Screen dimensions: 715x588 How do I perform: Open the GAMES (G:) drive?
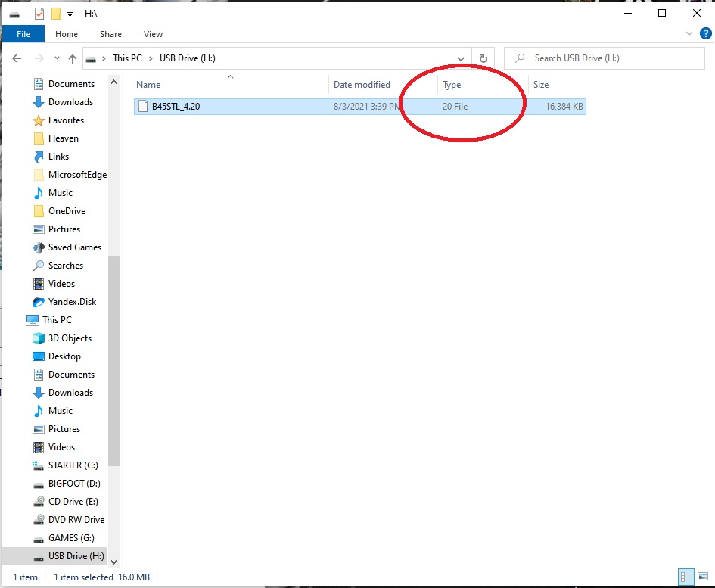71,538
